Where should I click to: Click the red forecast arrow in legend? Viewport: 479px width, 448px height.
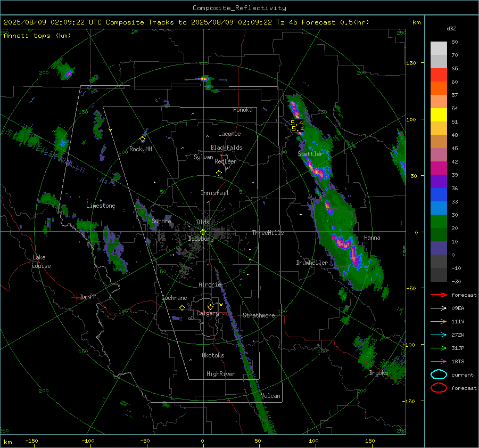click(439, 295)
